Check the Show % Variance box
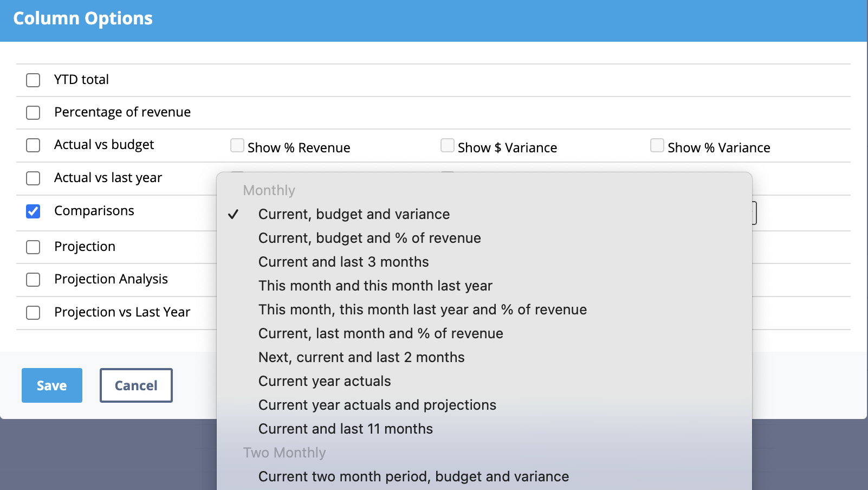 pyautogui.click(x=657, y=145)
